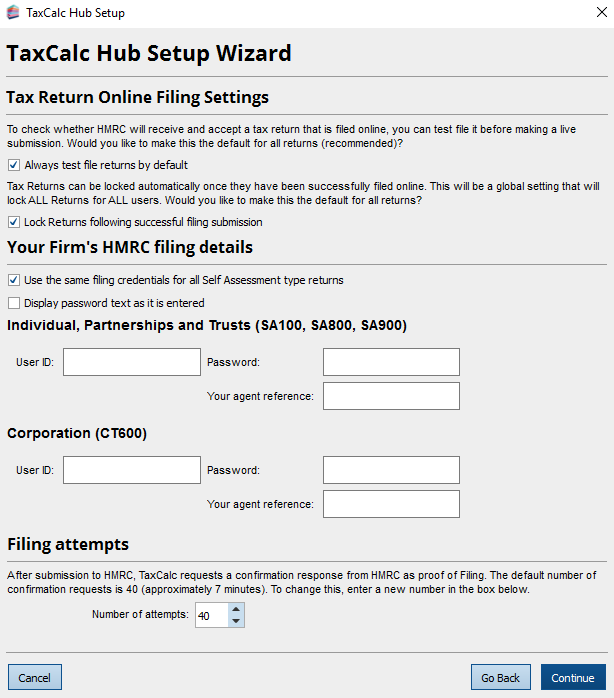
Task: Click the TaxCalc app icon in title bar
Action: 12,13
